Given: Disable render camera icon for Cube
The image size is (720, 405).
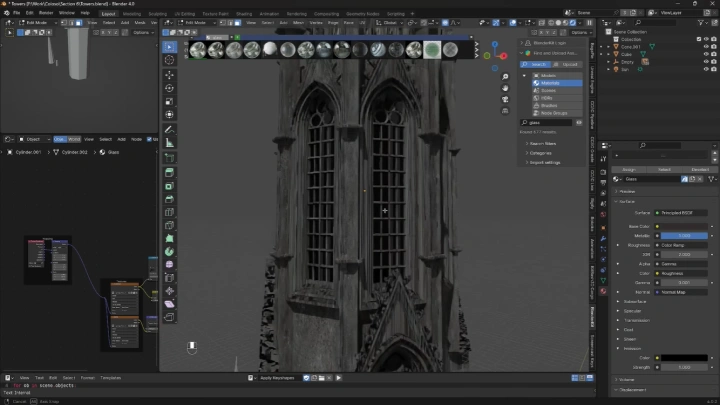Looking at the screenshot, I should pyautogui.click(x=714, y=54).
